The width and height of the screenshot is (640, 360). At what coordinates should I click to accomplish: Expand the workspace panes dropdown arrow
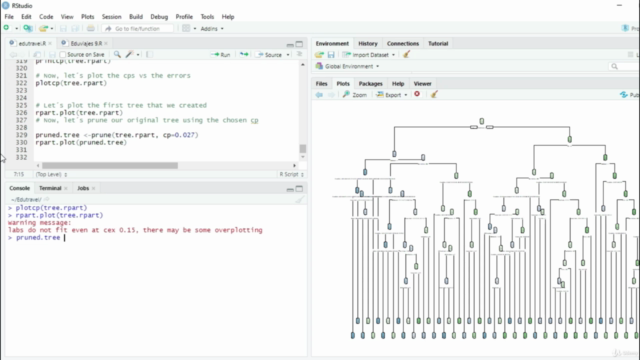point(195,29)
